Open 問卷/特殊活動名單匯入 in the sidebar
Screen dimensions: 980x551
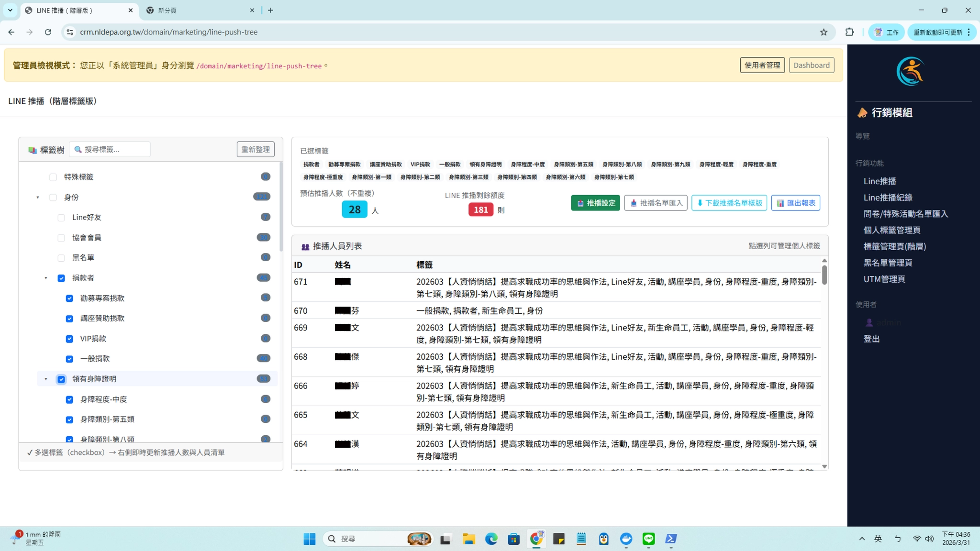(905, 214)
